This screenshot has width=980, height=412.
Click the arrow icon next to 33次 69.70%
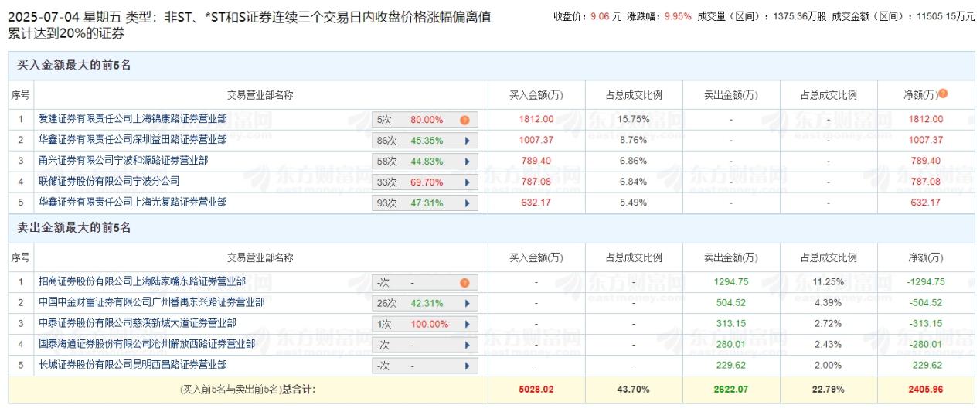point(467,182)
